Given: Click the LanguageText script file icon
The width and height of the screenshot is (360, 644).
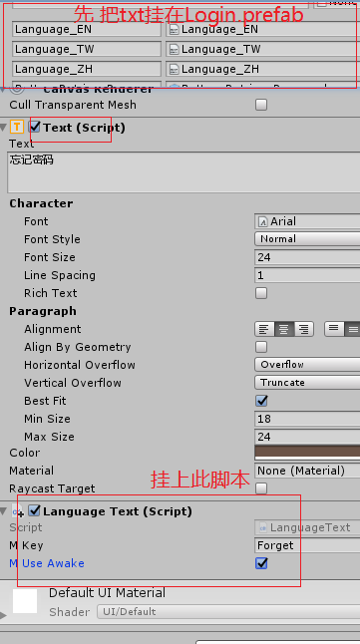Looking at the screenshot, I should click(x=263, y=527).
